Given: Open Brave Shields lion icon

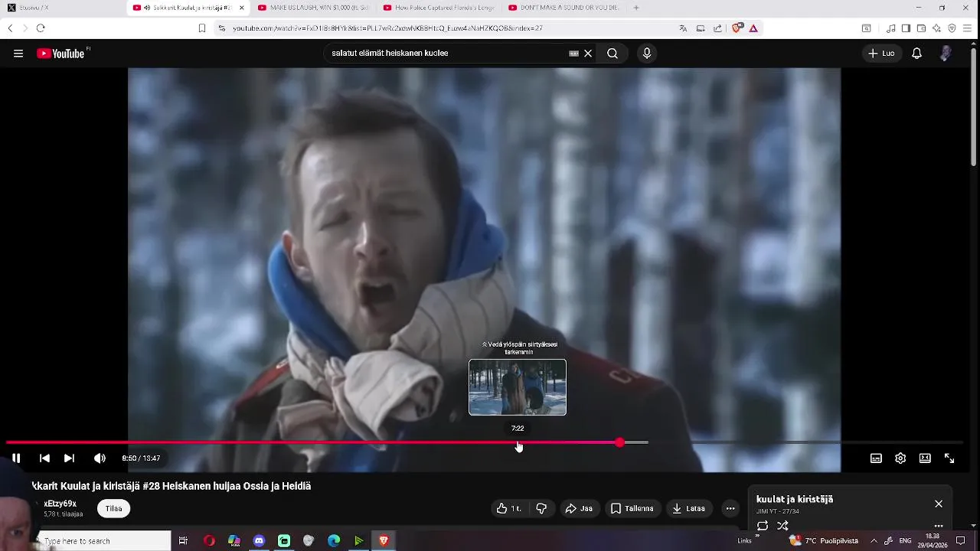Looking at the screenshot, I should [737, 28].
